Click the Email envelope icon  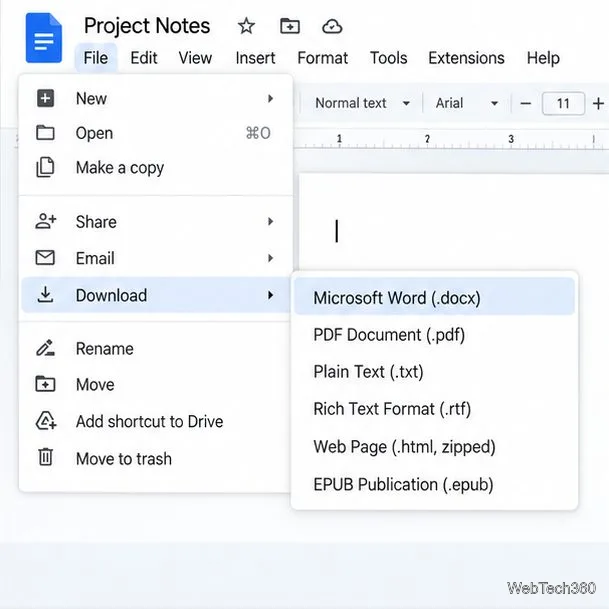tap(45, 258)
